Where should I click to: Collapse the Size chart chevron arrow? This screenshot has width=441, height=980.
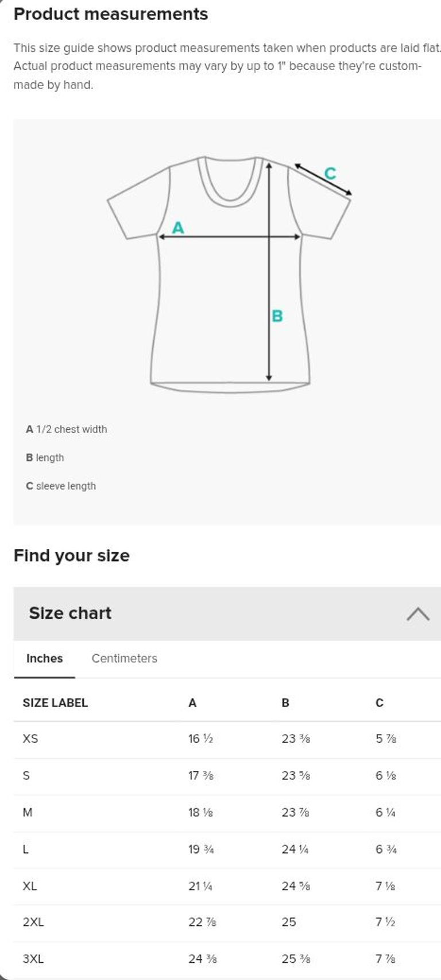417,614
